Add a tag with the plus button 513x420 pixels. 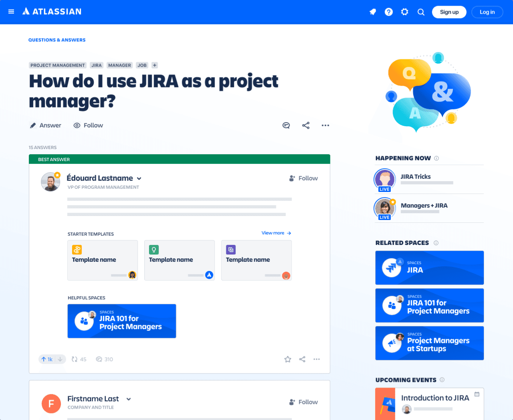(x=155, y=65)
